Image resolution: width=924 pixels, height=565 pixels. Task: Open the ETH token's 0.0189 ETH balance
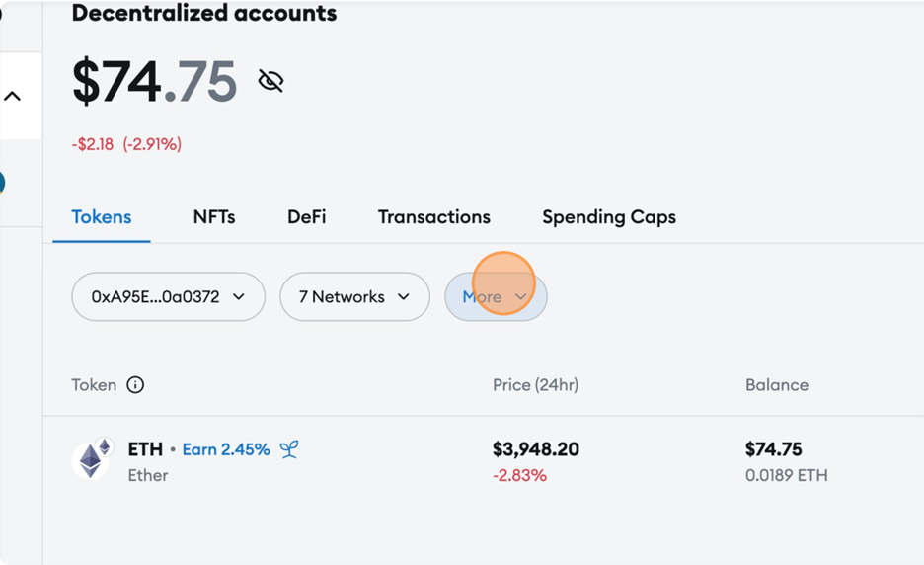coord(786,475)
